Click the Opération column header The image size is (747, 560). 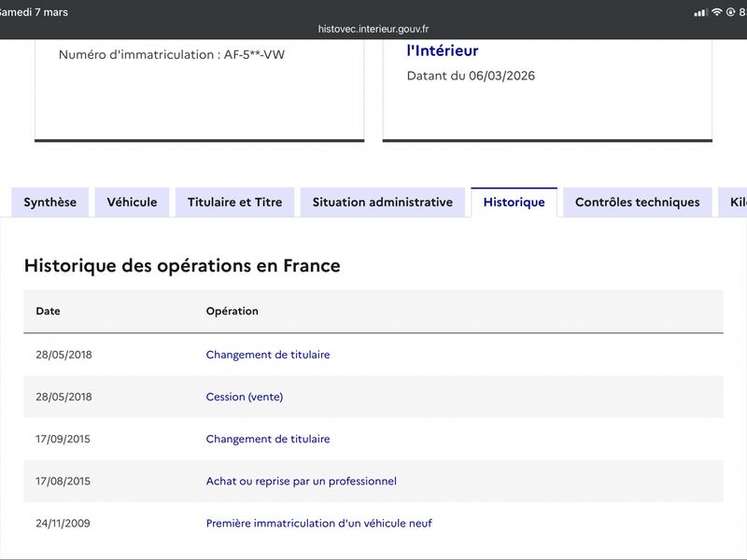pos(232,311)
